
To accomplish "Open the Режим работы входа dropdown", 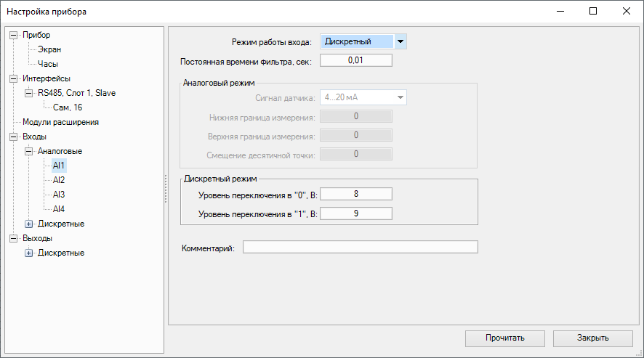I will 400,41.
